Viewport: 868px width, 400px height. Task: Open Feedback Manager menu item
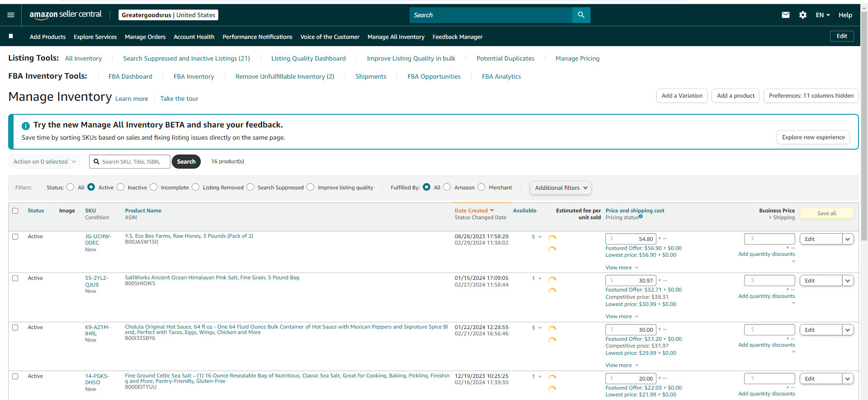pos(458,37)
